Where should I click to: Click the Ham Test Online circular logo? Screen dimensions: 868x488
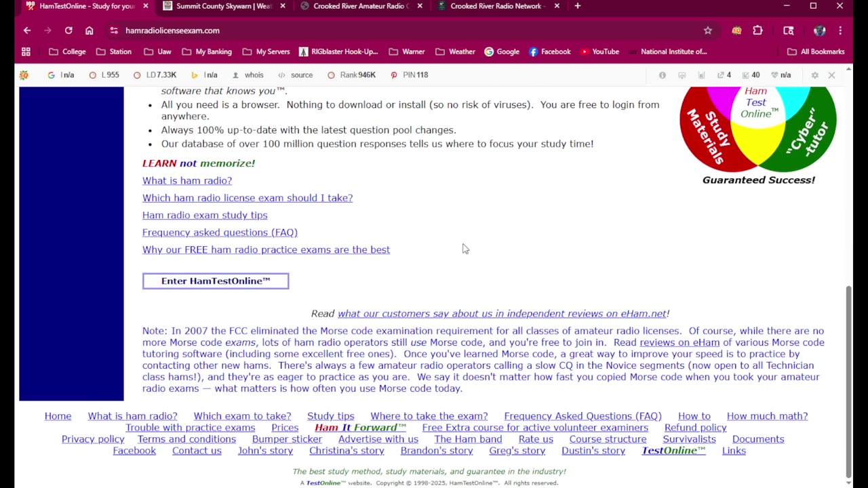(x=758, y=129)
